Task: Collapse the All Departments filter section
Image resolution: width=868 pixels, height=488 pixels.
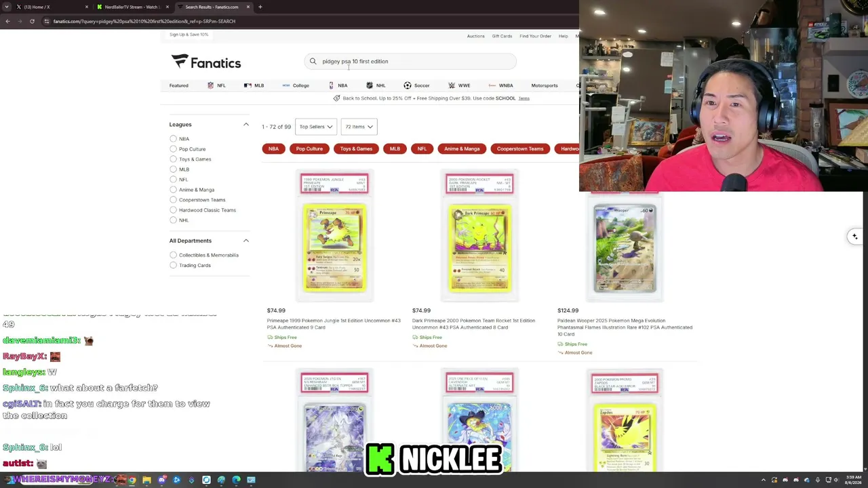Action: (x=246, y=241)
